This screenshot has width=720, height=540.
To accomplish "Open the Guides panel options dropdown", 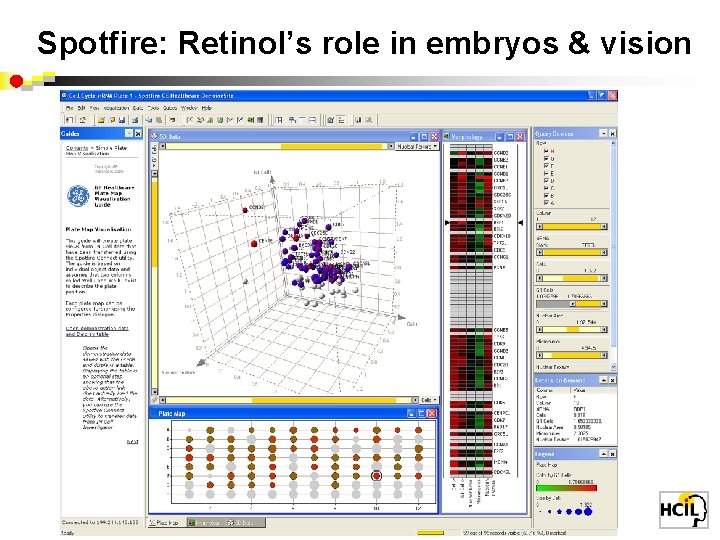I will (x=129, y=133).
